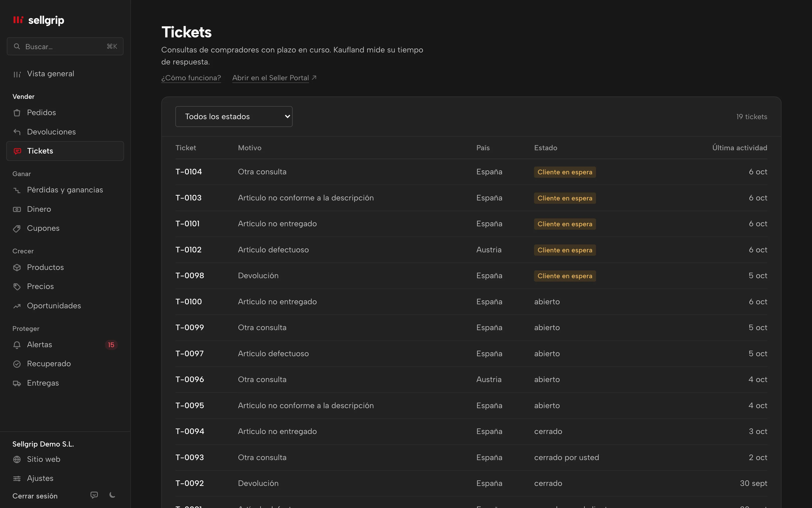
Task: Click the Buscar search field
Action: [x=65, y=46]
